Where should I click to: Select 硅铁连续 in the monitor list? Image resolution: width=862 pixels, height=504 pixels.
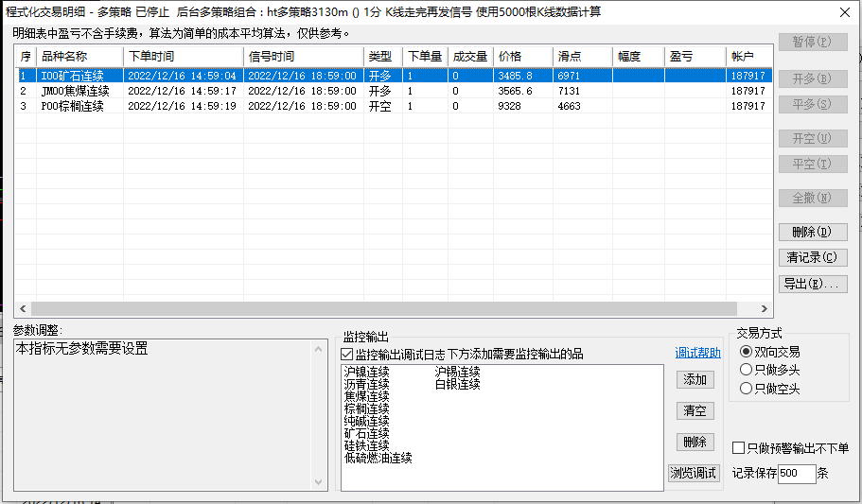point(367,445)
